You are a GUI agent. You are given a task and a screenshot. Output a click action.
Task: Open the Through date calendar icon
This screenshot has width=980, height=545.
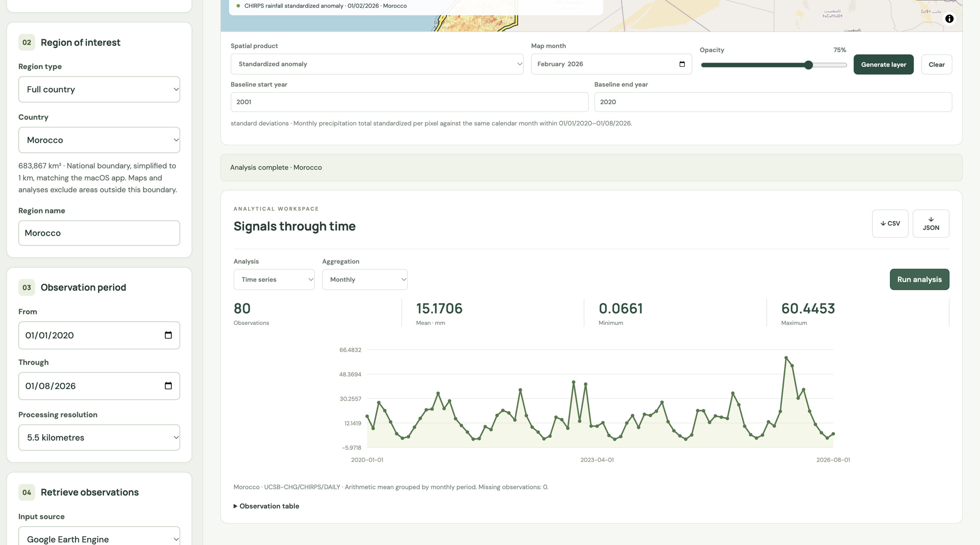pyautogui.click(x=168, y=386)
